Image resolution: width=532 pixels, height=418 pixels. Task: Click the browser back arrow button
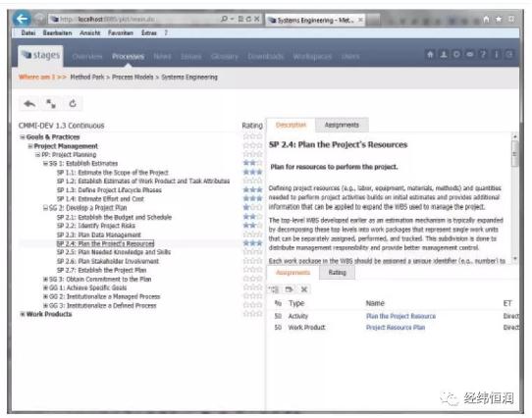coord(22,19)
